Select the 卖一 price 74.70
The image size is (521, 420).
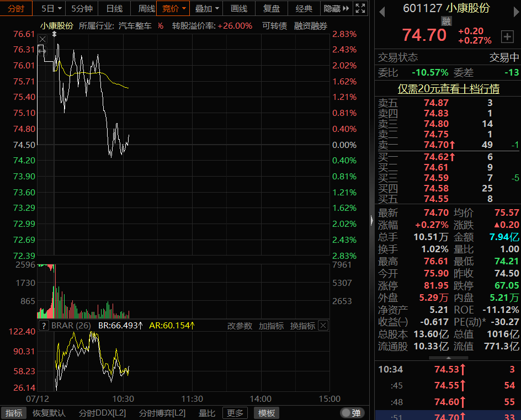(436, 145)
